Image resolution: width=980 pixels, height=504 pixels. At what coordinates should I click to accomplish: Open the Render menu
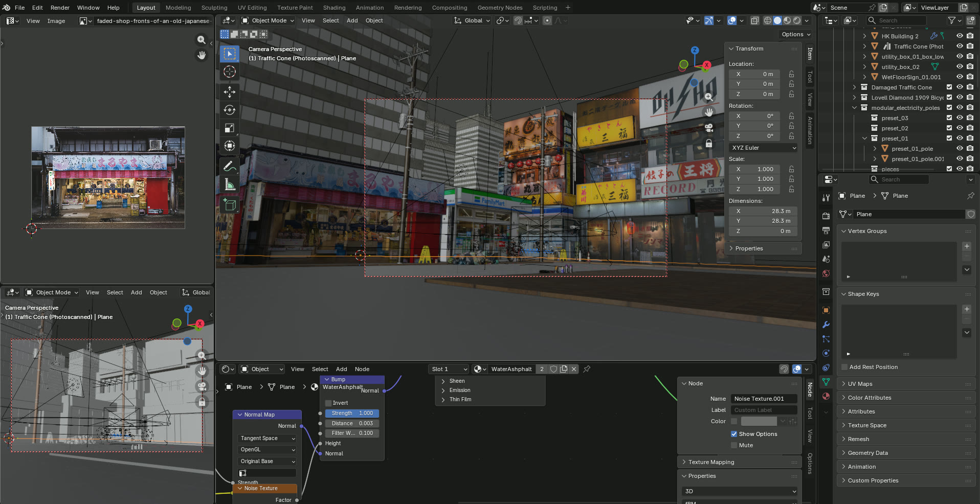(60, 8)
